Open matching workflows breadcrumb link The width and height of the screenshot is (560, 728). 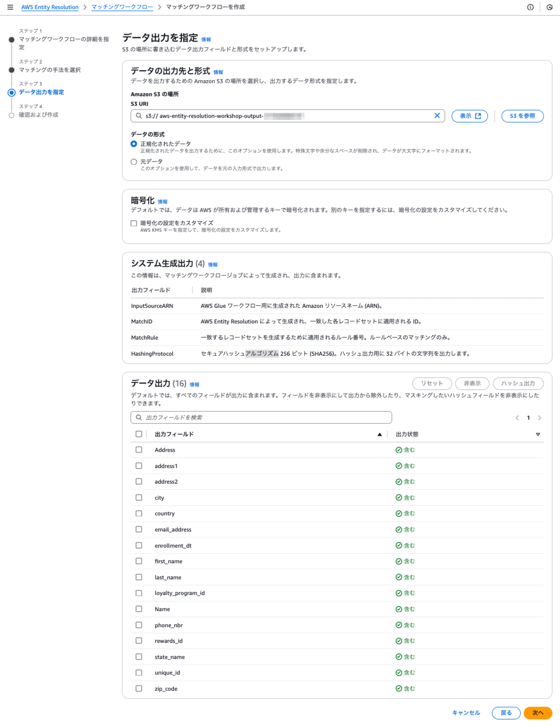pyautogui.click(x=122, y=7)
